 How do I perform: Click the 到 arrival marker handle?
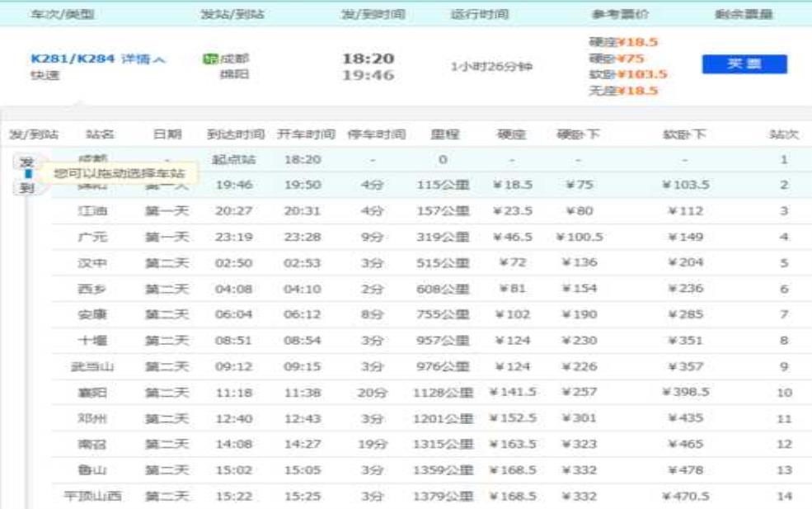[x=27, y=189]
